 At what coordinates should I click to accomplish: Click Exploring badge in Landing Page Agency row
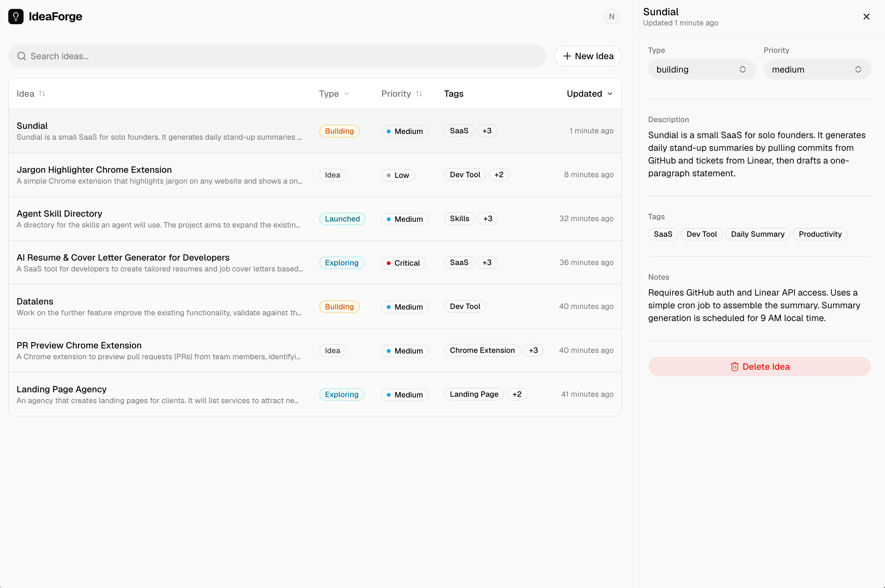pos(341,395)
